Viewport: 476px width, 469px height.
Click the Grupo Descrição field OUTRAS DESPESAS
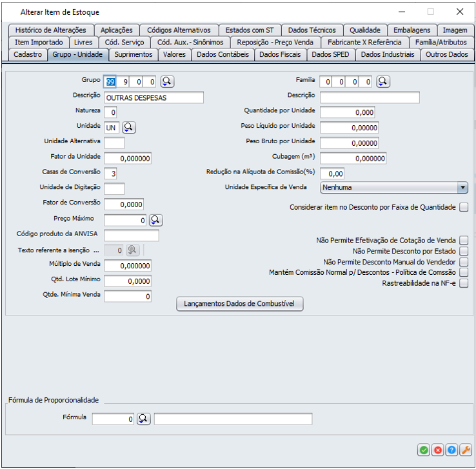click(x=154, y=98)
